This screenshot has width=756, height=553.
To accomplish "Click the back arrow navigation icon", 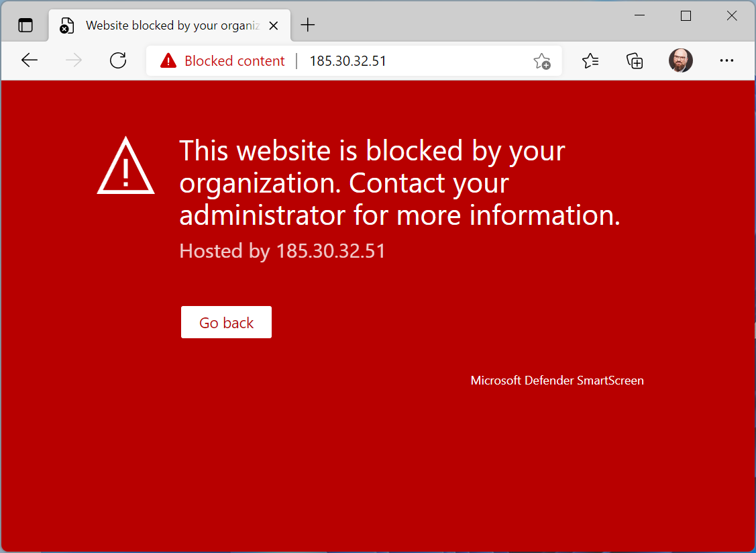I will click(30, 60).
